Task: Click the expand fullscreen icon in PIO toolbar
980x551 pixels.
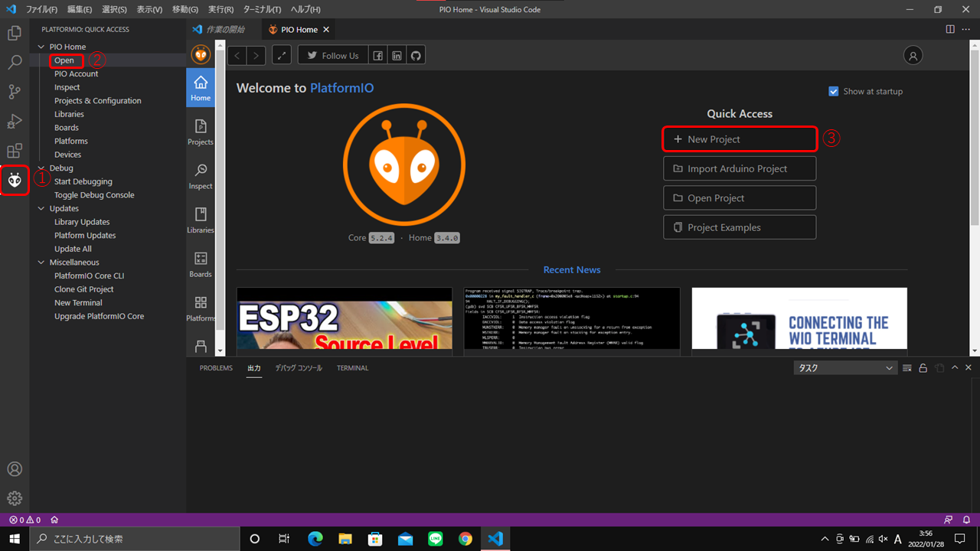Action: tap(282, 55)
